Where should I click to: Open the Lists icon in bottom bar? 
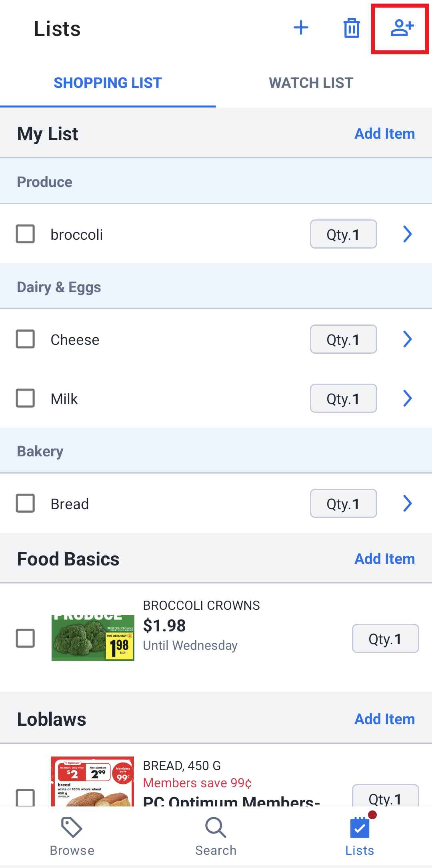[360, 827]
